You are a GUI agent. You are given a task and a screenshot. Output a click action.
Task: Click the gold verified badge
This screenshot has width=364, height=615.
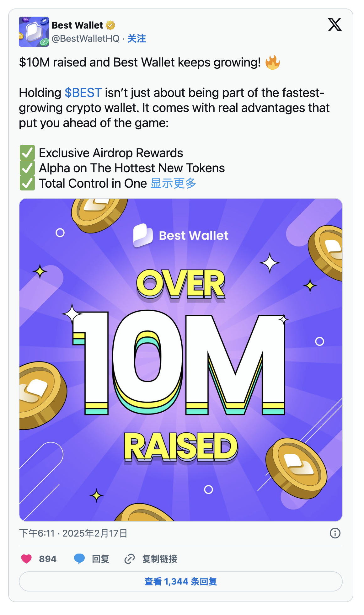(110, 25)
